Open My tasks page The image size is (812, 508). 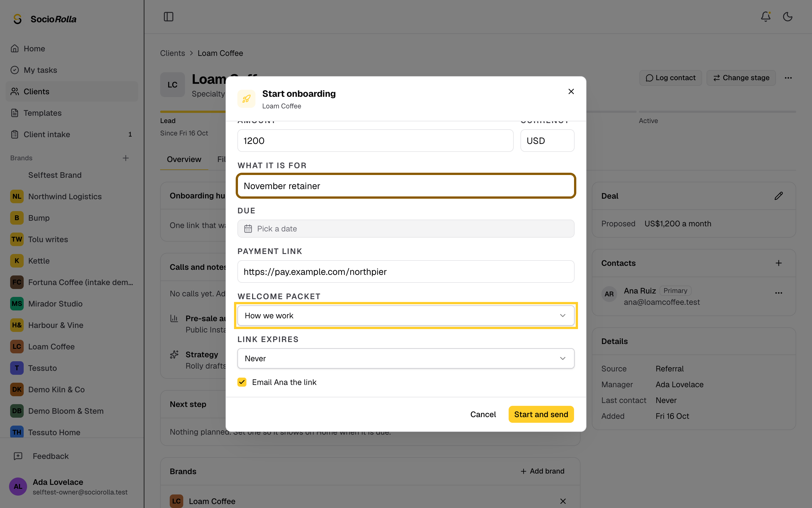click(72, 70)
